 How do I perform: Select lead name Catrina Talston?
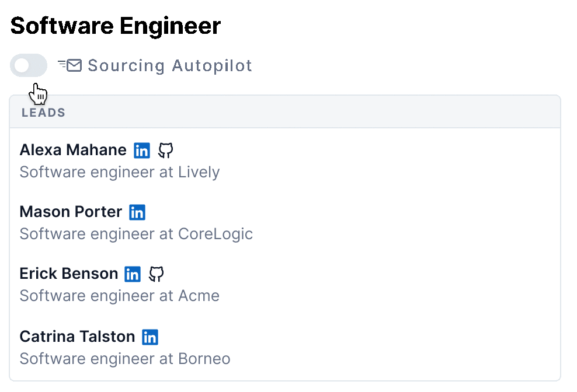coord(77,336)
